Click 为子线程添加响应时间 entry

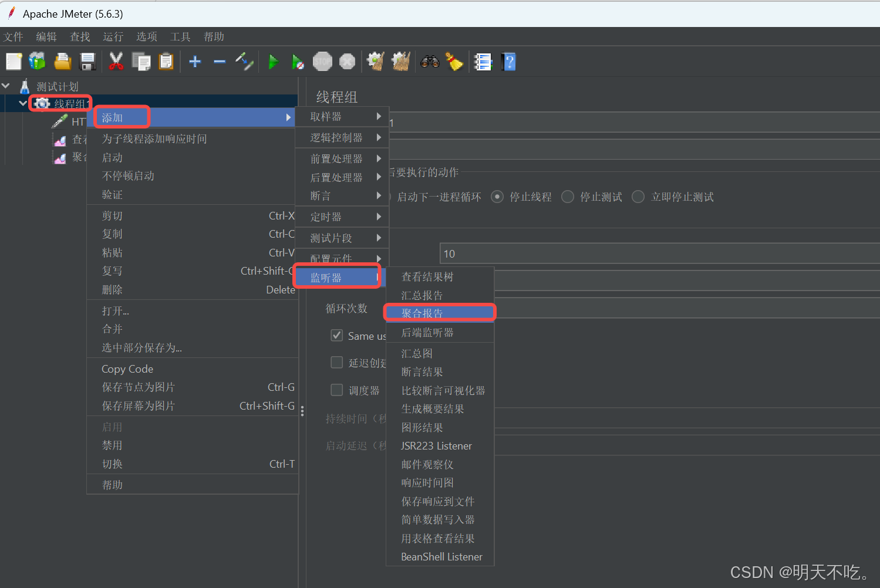click(193, 139)
